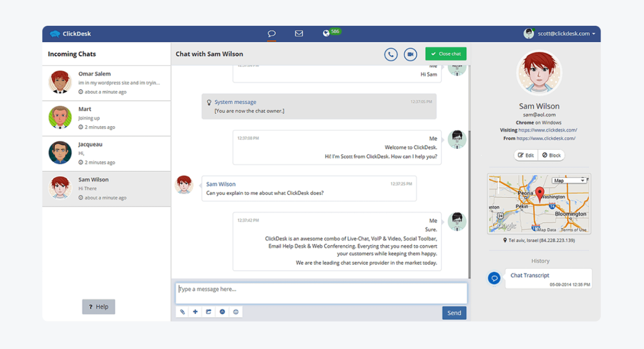
Task: Select Omar Salem's chat from Incoming Chats
Action: [x=106, y=82]
